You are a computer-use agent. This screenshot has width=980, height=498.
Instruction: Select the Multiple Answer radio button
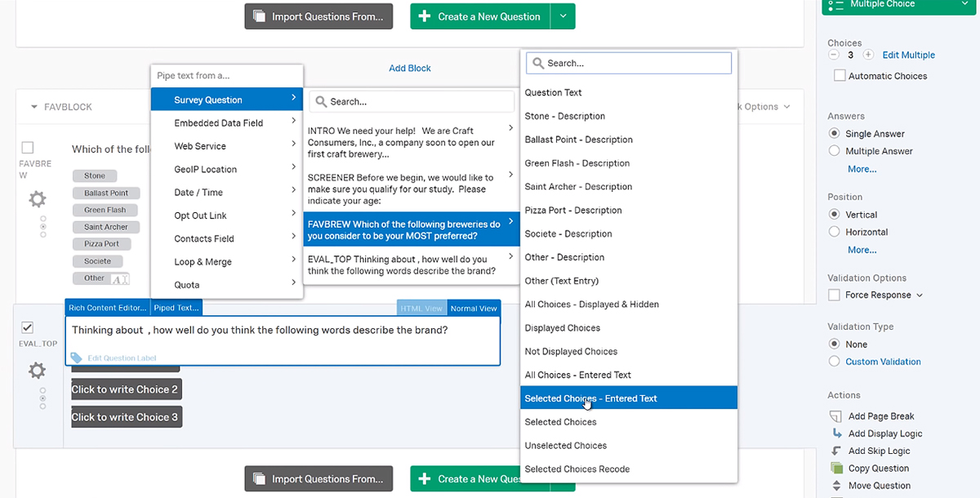834,150
